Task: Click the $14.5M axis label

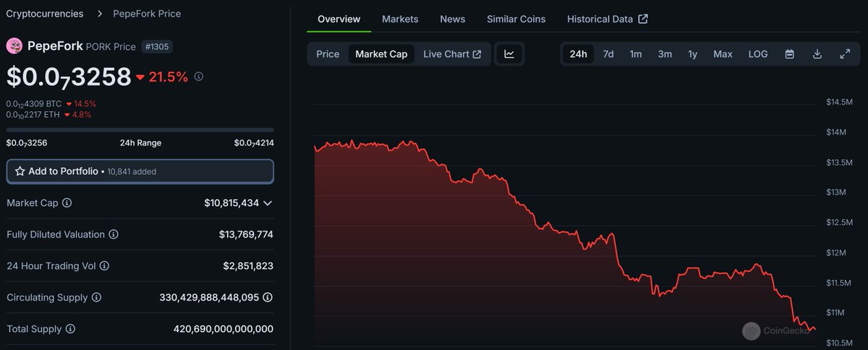Action: tap(839, 103)
